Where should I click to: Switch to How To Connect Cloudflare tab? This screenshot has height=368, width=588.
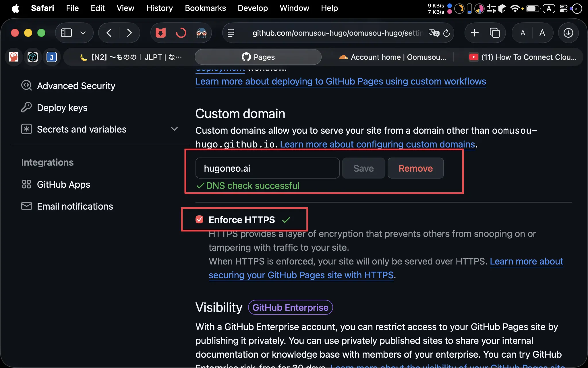[523, 57]
